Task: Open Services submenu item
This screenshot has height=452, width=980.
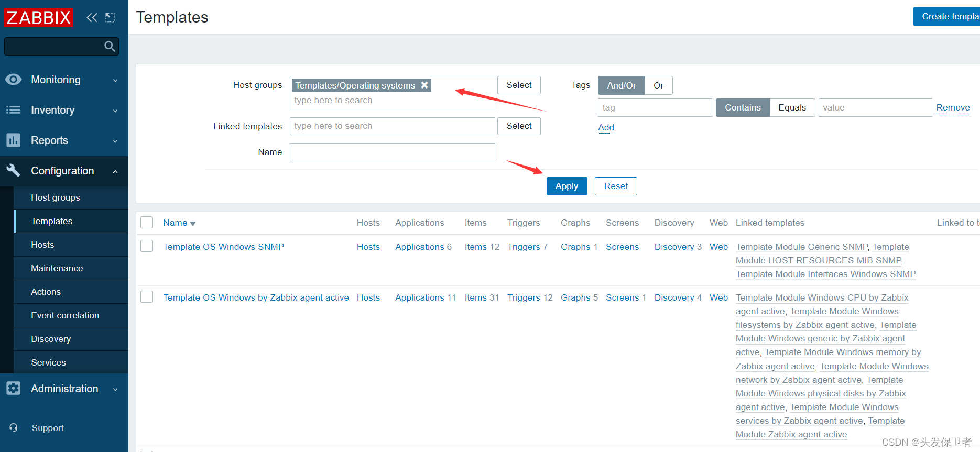Action: tap(71, 362)
